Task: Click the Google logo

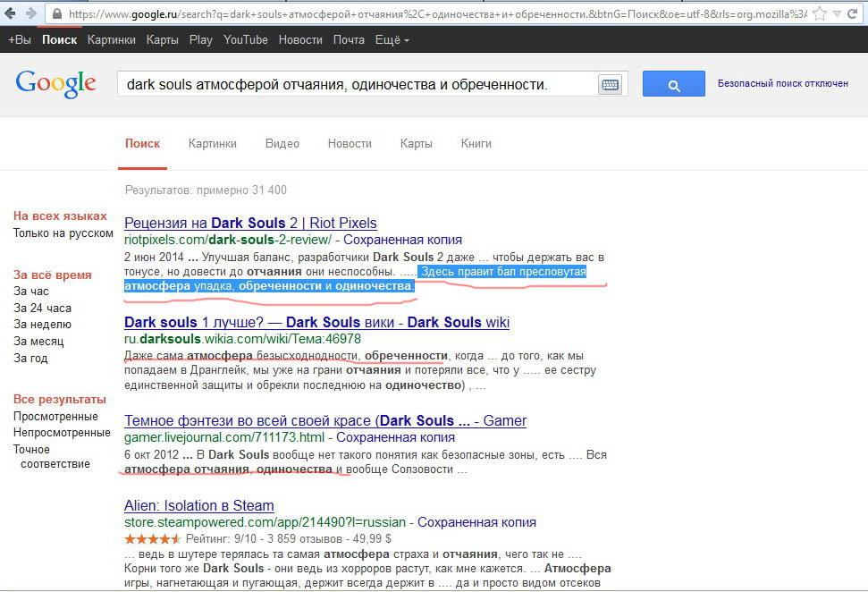Action: coord(55,84)
